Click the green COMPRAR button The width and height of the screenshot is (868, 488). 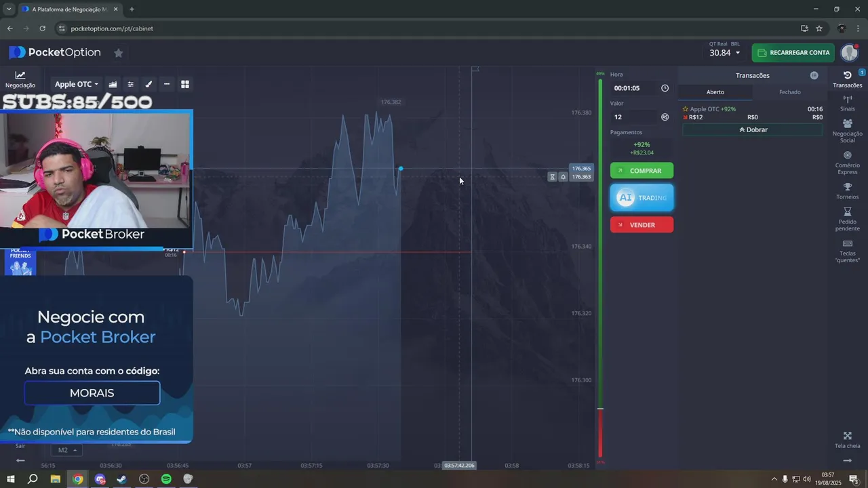coord(642,171)
